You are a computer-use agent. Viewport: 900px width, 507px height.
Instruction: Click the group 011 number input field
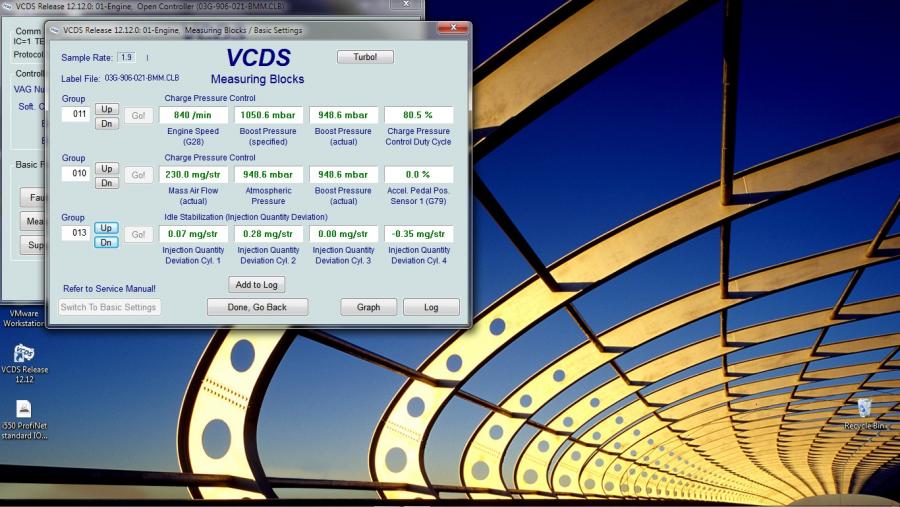point(75,114)
